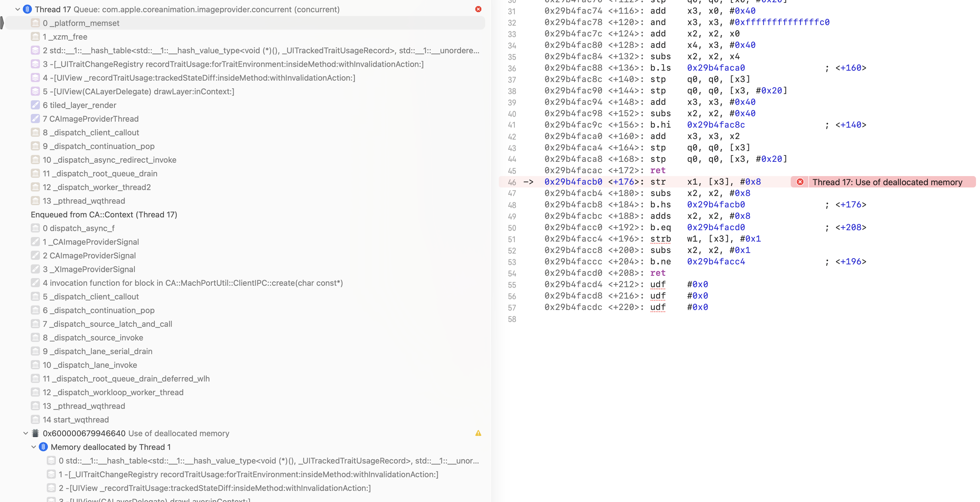Click branch address 0x29b4faca0 on line 36
Image resolution: width=980 pixels, height=502 pixels.
(715, 68)
